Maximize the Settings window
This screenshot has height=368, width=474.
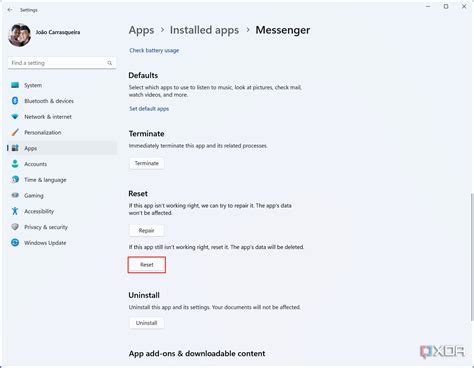[446, 6]
